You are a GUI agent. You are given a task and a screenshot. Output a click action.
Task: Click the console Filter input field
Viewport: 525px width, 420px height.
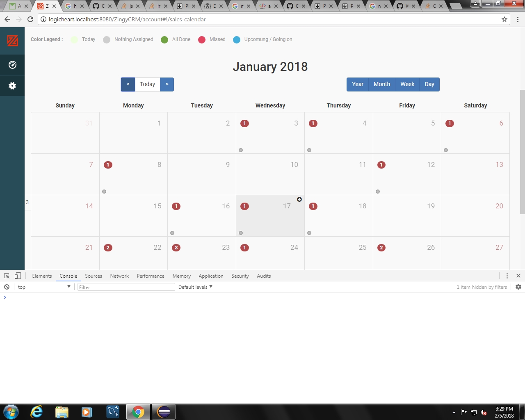click(x=126, y=287)
